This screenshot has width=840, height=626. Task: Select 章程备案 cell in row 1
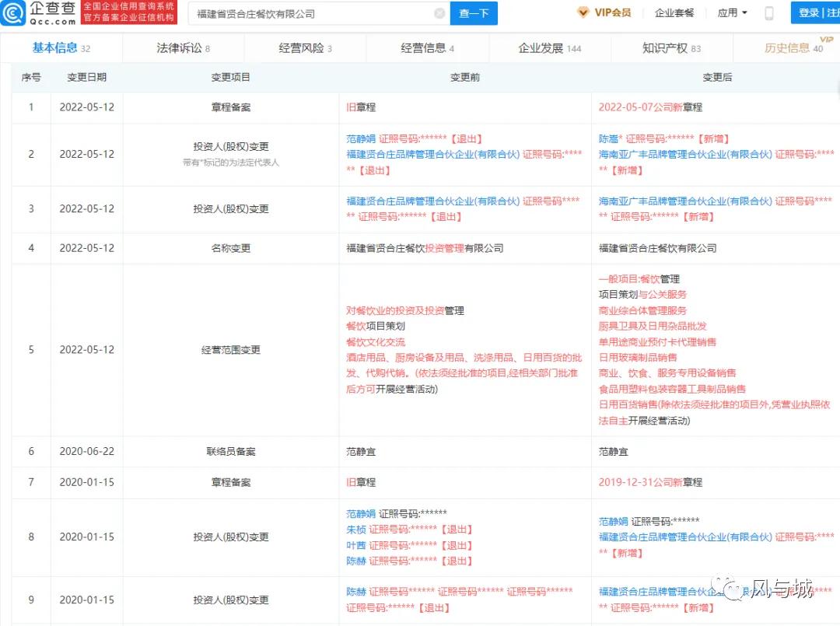(231, 107)
